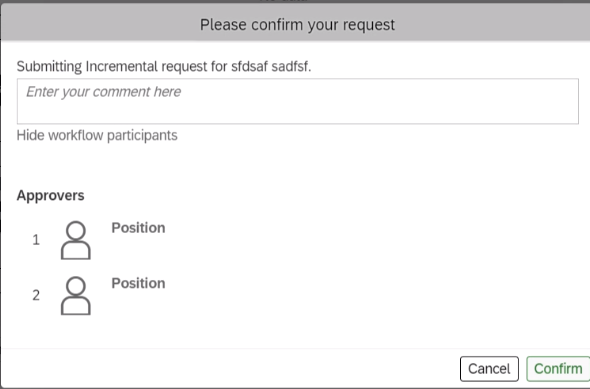Click the first approver's person icon
The image size is (590, 389).
coord(76,240)
